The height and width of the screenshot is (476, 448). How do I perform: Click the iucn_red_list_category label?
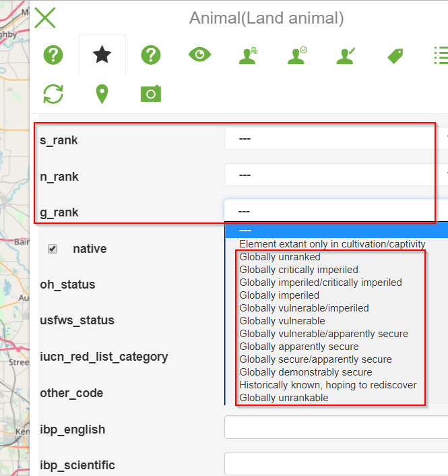click(104, 357)
